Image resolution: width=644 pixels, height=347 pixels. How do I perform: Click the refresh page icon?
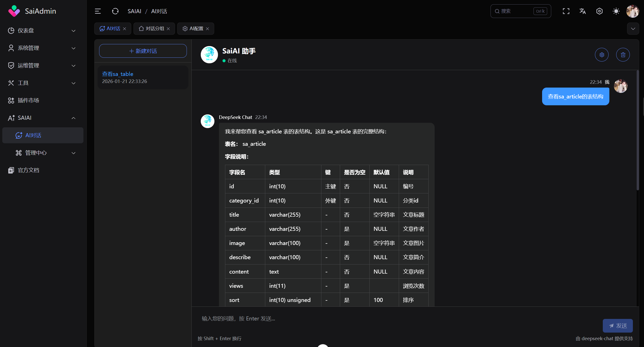pyautogui.click(x=115, y=11)
